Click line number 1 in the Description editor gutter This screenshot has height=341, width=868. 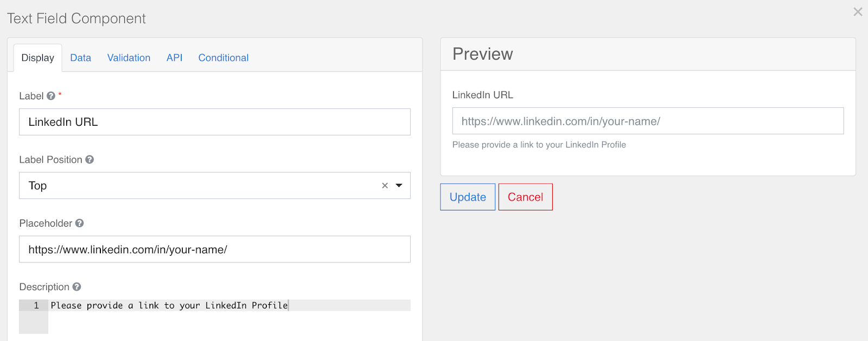36,306
